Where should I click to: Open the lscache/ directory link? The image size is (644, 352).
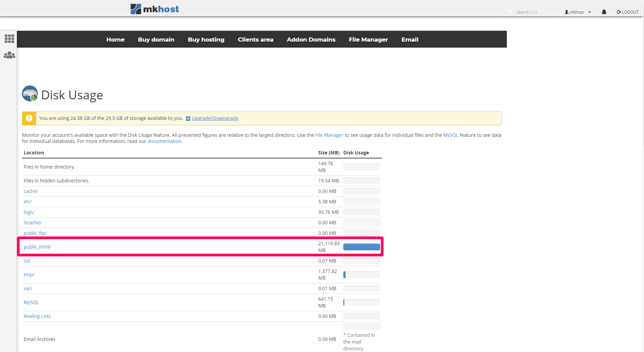32,223
